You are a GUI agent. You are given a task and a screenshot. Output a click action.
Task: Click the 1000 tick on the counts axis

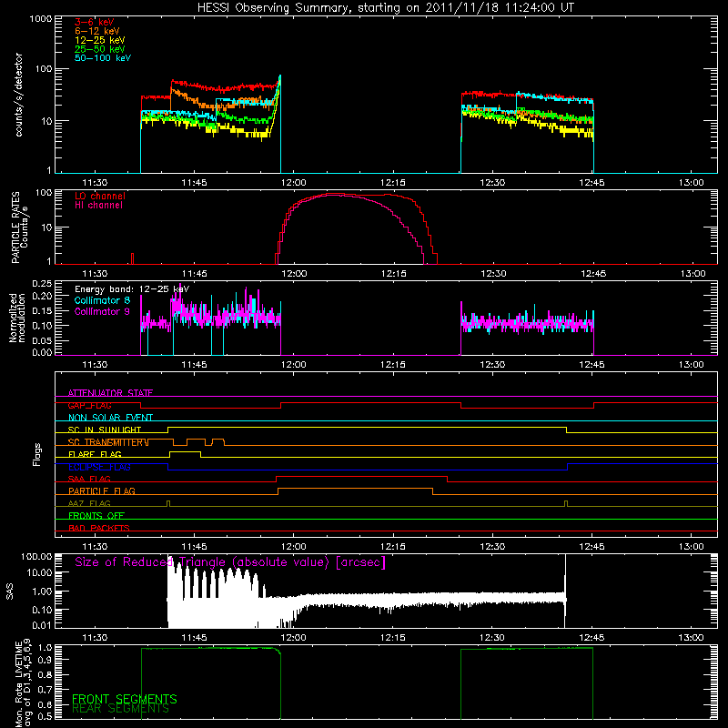click(41, 19)
